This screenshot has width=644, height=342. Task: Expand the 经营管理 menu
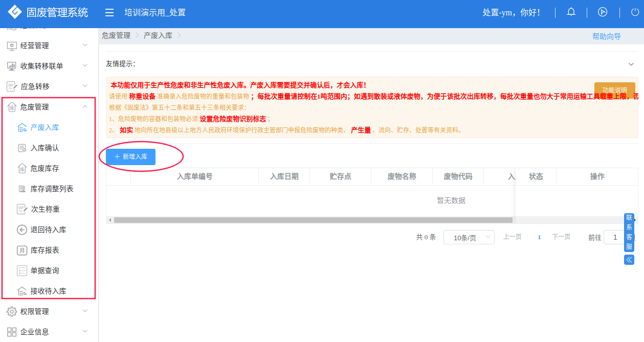point(85,45)
